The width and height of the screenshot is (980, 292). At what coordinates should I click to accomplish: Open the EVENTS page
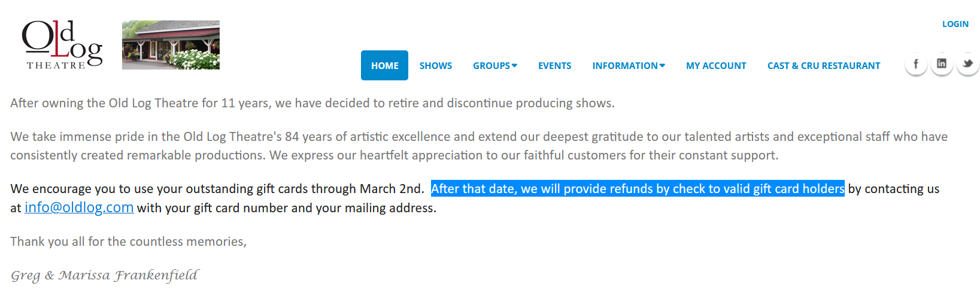click(x=554, y=65)
